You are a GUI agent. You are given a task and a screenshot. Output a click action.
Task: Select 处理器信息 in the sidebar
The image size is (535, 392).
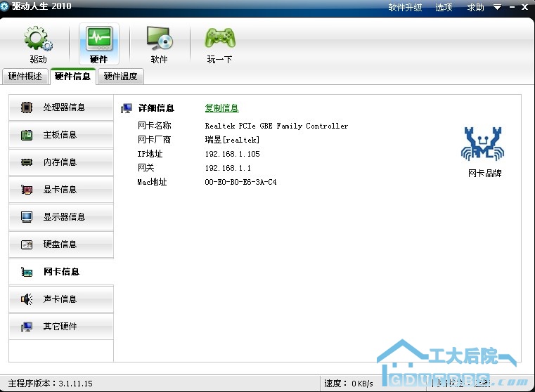point(61,107)
